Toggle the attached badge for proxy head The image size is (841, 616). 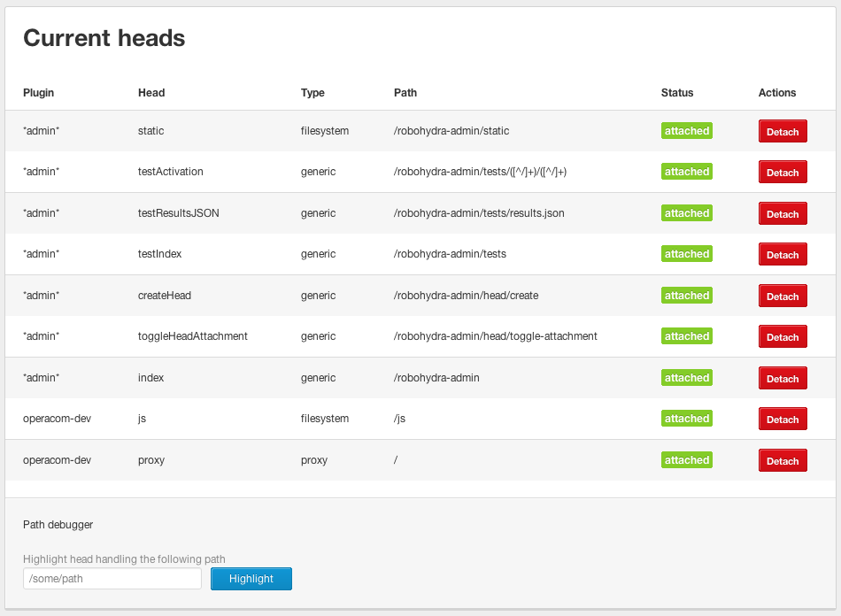click(x=686, y=459)
